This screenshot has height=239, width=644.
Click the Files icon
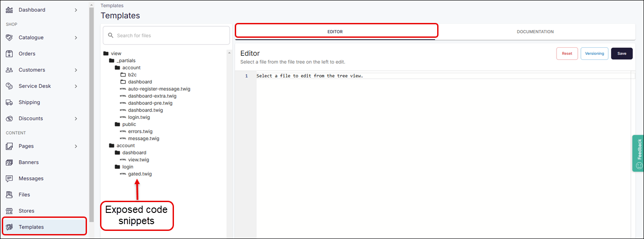9,195
